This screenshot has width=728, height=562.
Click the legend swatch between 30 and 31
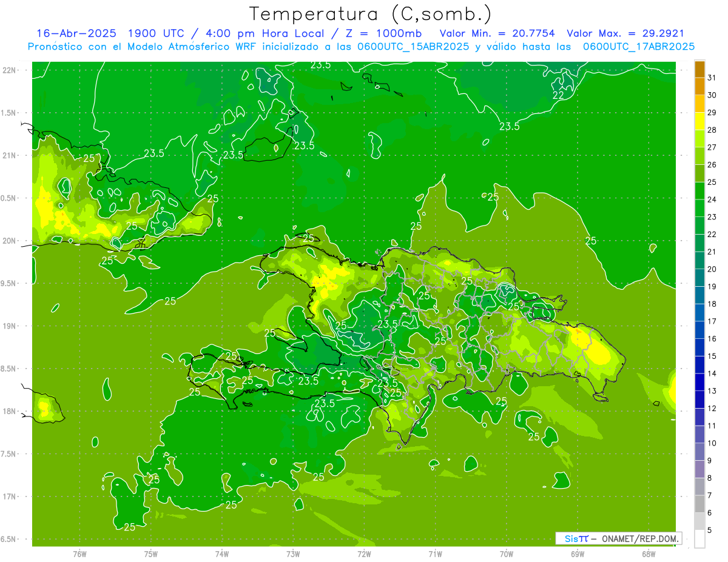coord(699,85)
